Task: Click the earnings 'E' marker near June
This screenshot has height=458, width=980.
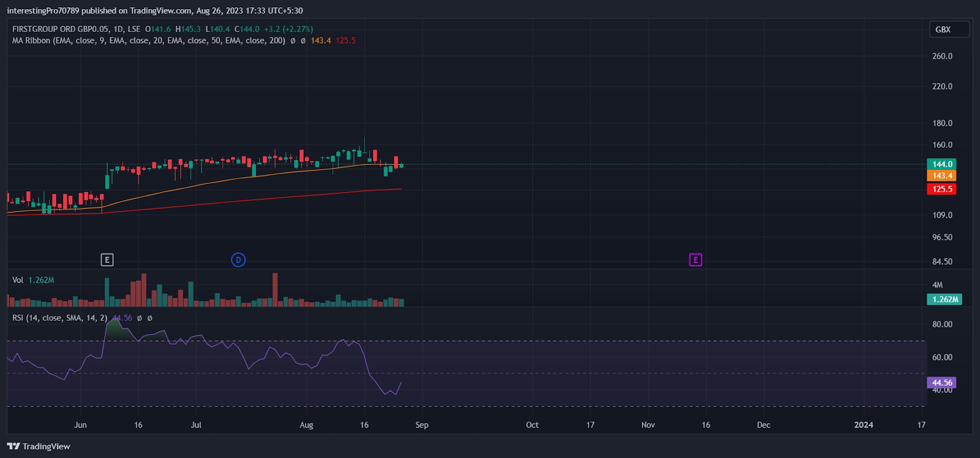Action: [107, 260]
